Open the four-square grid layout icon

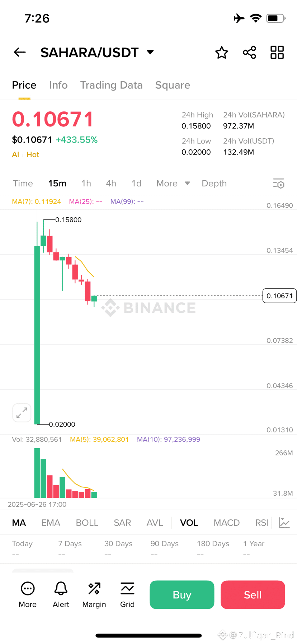point(277,53)
